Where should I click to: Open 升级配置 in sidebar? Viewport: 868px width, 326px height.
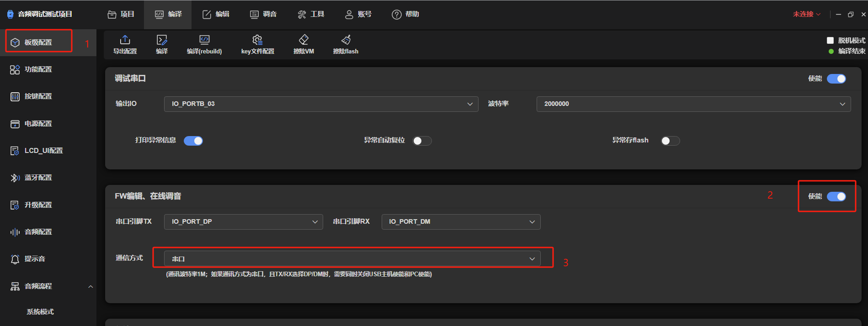pos(48,205)
